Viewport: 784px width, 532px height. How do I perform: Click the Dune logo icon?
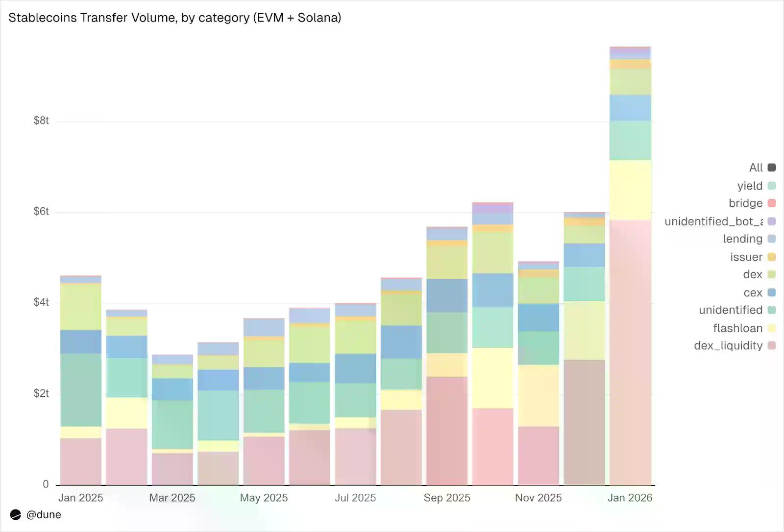[x=16, y=514]
